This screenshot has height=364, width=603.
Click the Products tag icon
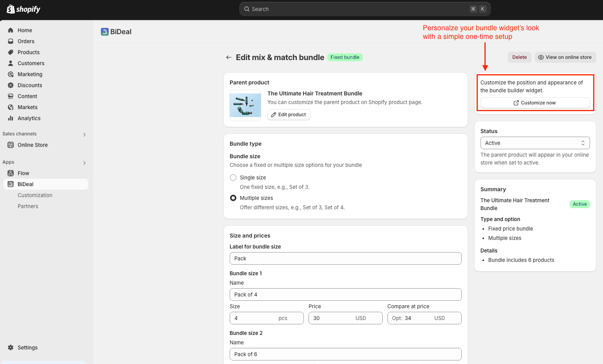click(x=11, y=52)
